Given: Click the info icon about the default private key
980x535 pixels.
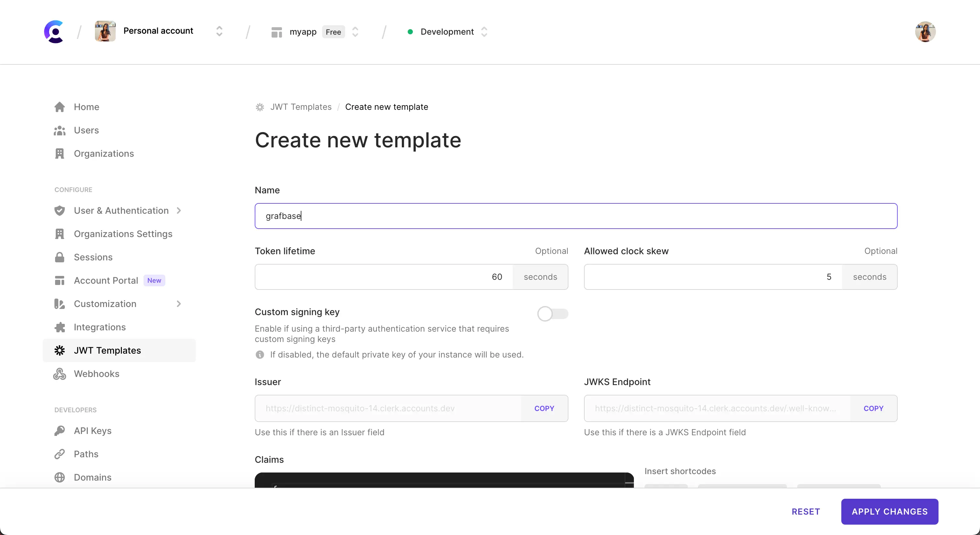Looking at the screenshot, I should pos(260,354).
